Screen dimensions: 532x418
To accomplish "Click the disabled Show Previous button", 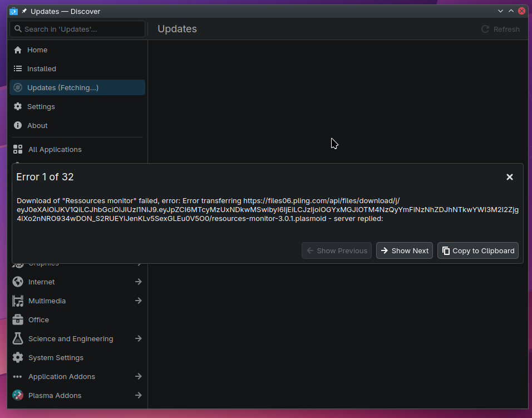I will tap(337, 250).
